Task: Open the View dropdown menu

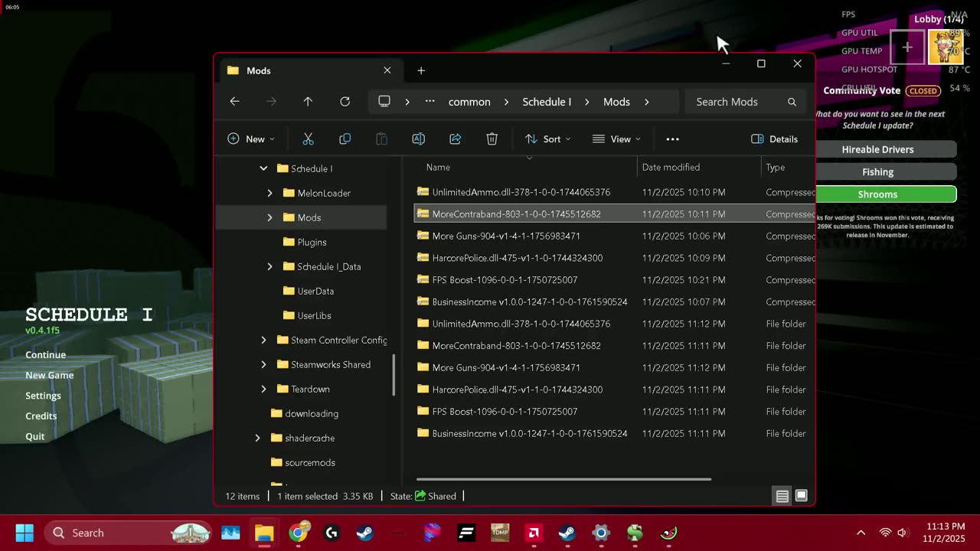Action: tap(616, 139)
